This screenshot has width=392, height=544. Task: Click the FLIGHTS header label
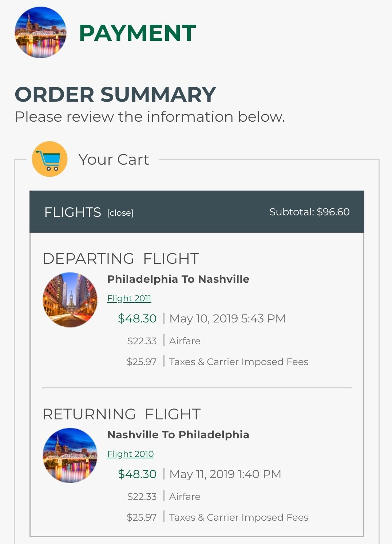tap(72, 212)
